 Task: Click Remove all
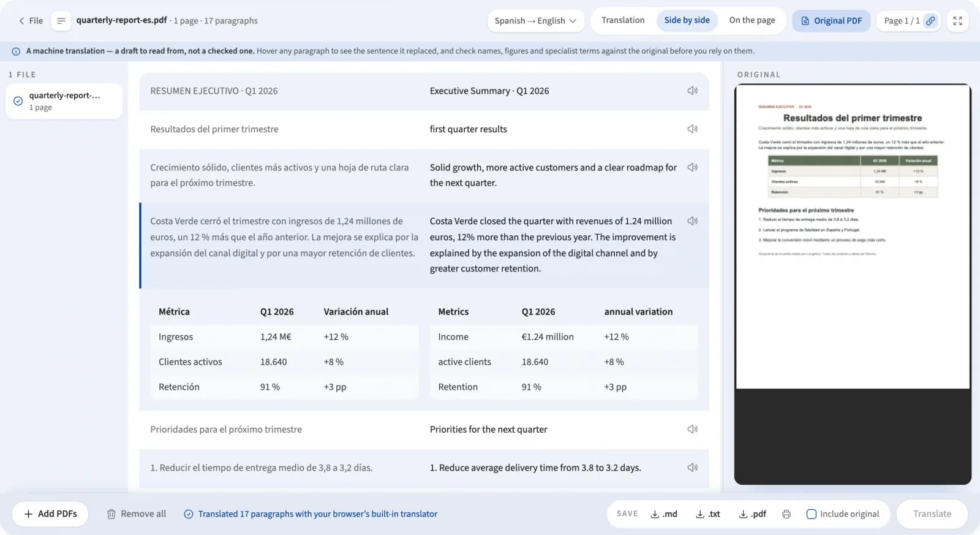click(x=136, y=514)
